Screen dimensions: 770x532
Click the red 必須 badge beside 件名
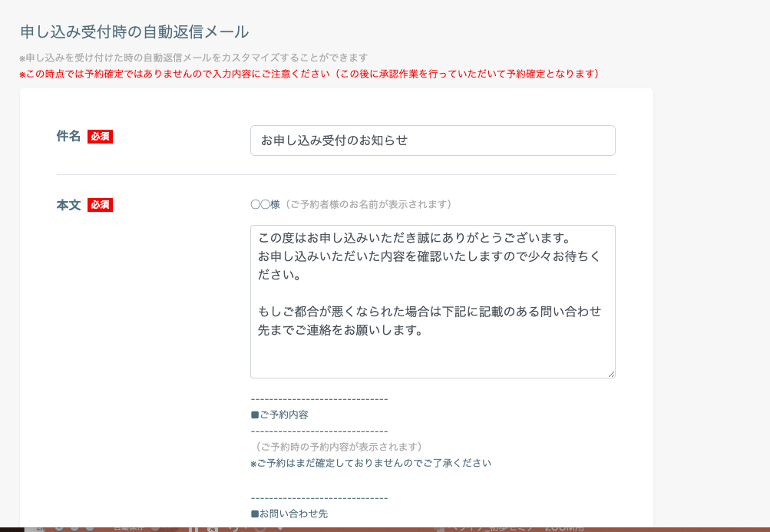click(x=101, y=136)
